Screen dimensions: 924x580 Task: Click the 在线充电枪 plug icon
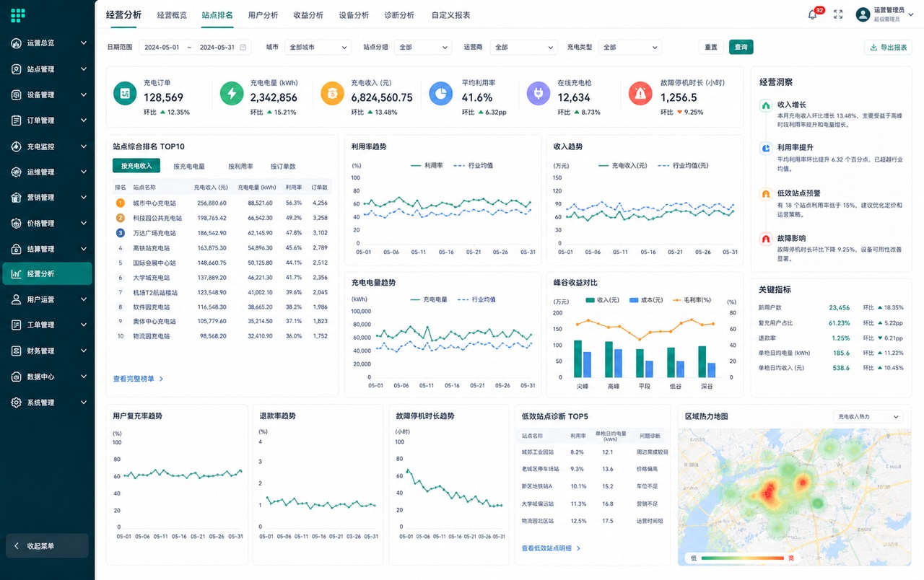pyautogui.click(x=539, y=93)
